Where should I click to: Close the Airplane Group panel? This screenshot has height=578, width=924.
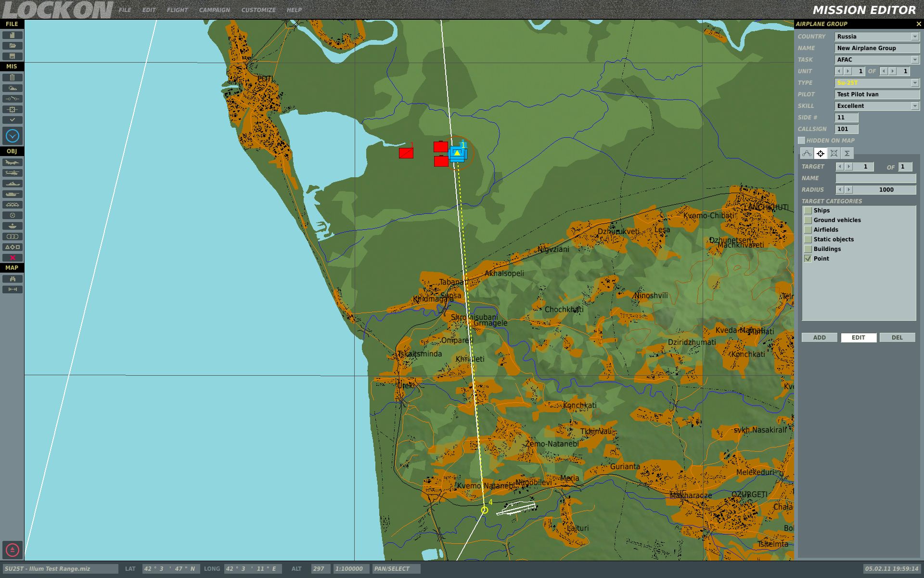918,24
